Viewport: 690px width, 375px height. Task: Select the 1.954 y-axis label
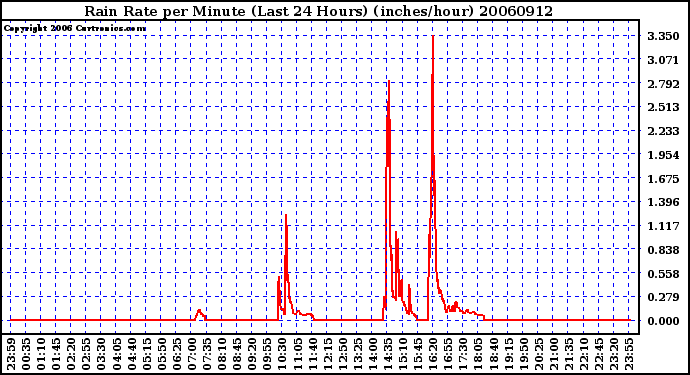[663, 154]
